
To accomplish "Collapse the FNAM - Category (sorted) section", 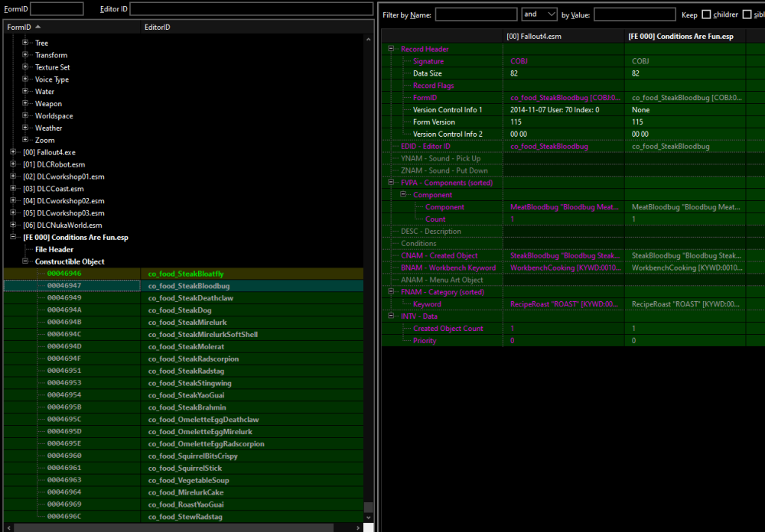I will [x=391, y=291].
